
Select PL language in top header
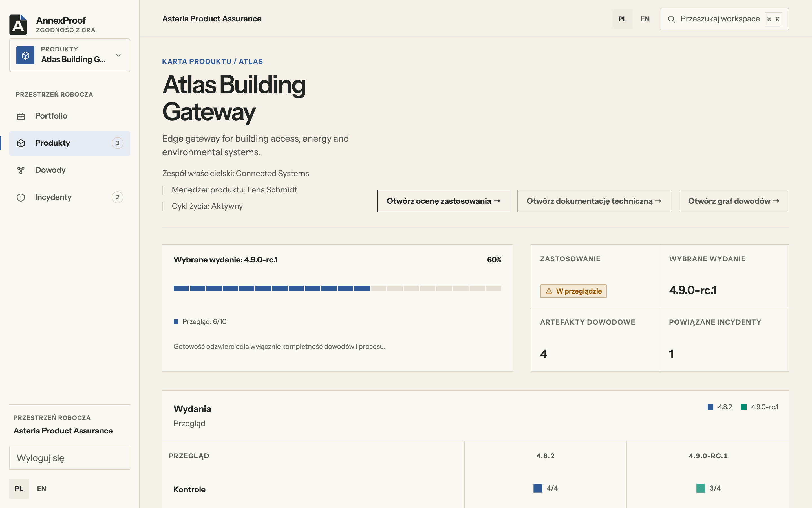[622, 19]
